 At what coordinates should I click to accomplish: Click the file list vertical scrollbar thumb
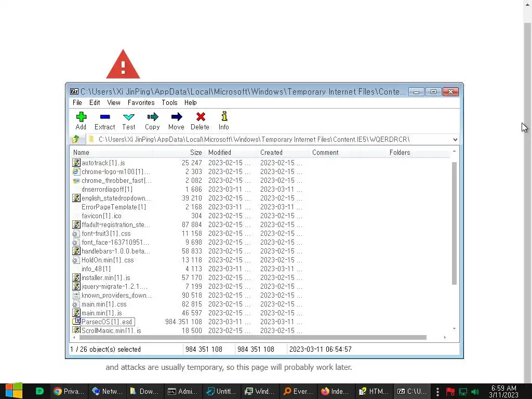[454, 223]
